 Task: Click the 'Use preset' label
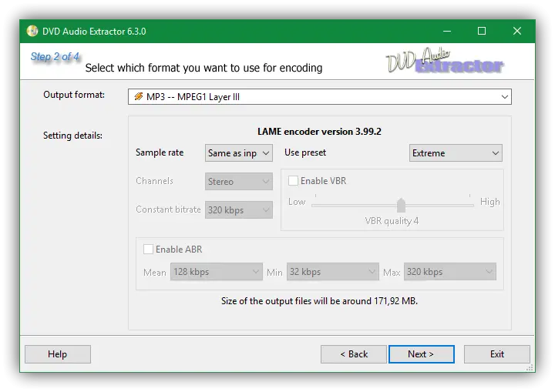(x=305, y=152)
